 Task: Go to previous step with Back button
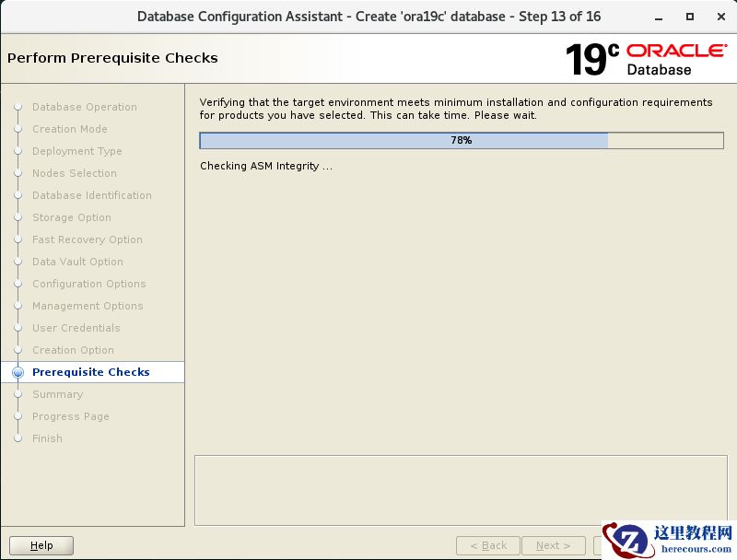488,545
